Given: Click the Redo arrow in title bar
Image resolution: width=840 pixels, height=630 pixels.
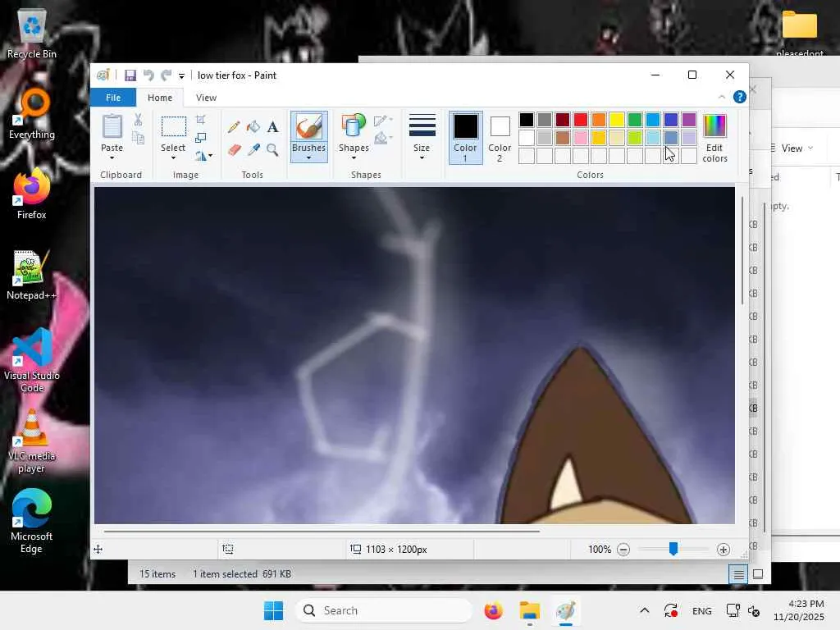Looking at the screenshot, I should pos(167,75).
